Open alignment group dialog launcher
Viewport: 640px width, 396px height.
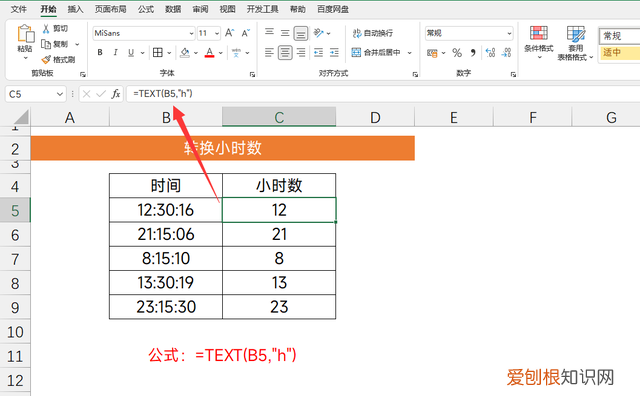(415, 74)
